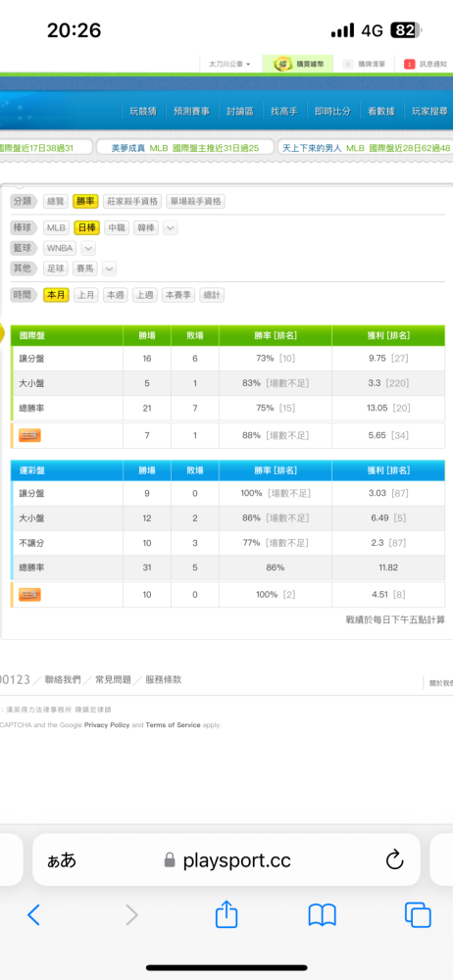Tap the red 訊息通知 badge icon
453x980 pixels.
[409, 64]
